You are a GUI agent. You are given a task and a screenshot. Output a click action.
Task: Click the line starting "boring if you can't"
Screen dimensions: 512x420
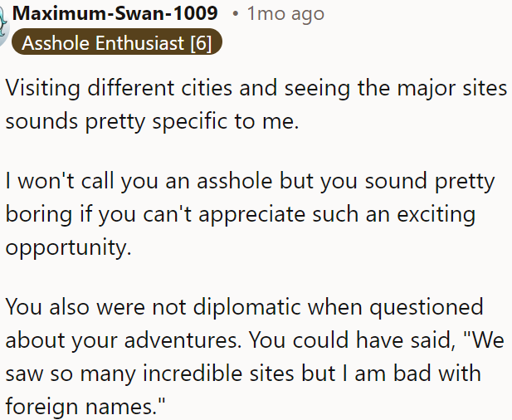(x=241, y=214)
